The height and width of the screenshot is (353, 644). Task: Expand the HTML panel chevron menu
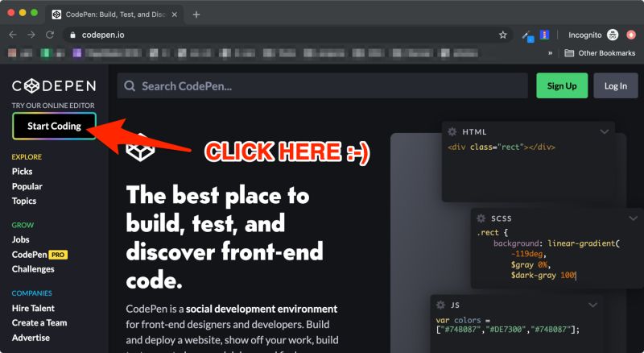(x=605, y=131)
